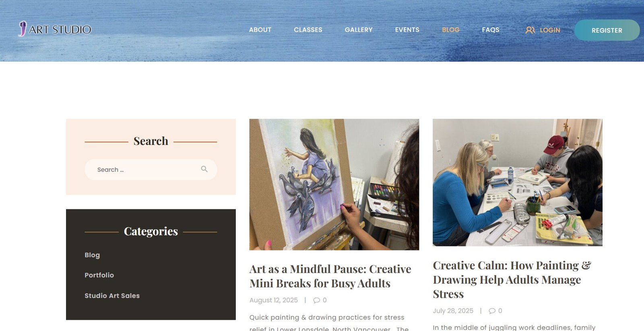Go to the Gallery page
The image size is (644, 331).
(359, 30)
